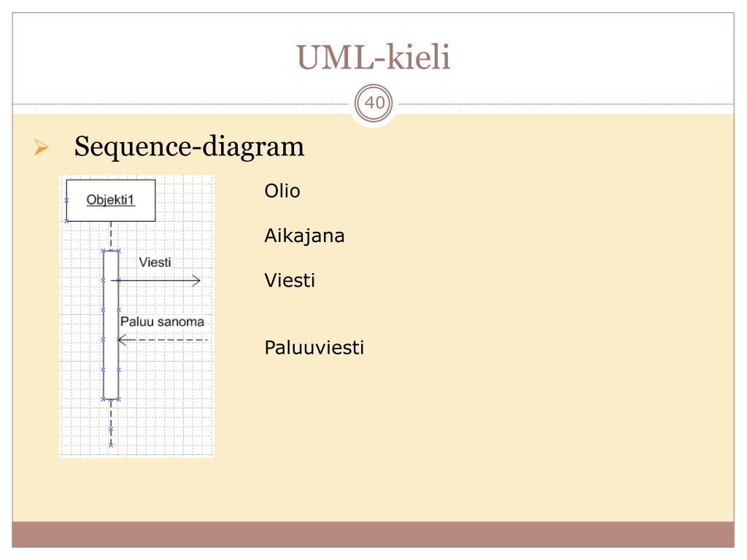Screen dimensions: 747x560
Task: Click the Viesti text in legend list
Action: click(x=290, y=281)
